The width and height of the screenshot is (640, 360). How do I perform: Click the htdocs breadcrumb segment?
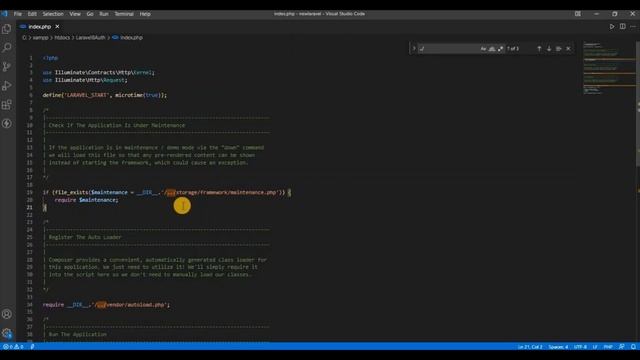click(x=62, y=38)
